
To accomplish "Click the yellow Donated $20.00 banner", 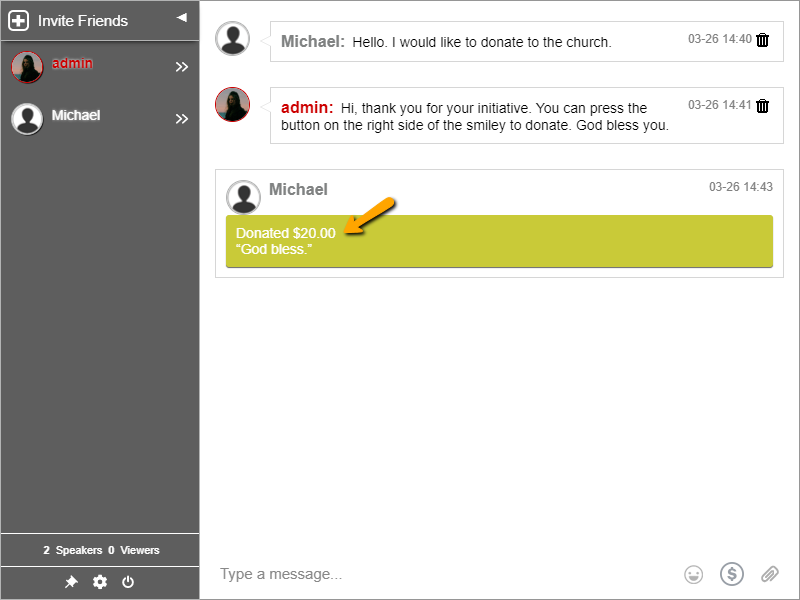I will [x=499, y=241].
